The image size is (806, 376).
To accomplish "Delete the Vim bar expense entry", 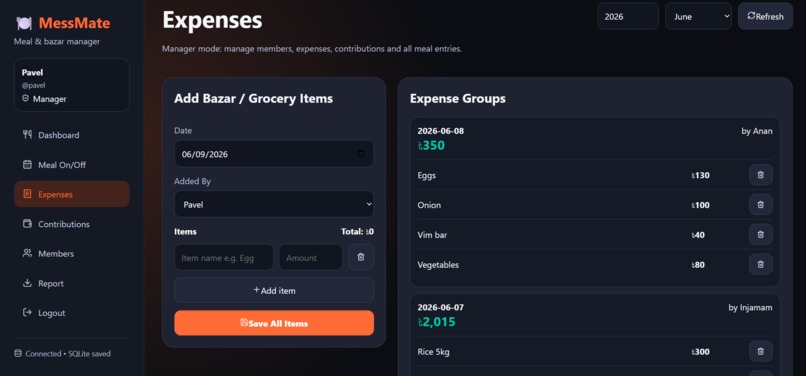I will coord(761,235).
